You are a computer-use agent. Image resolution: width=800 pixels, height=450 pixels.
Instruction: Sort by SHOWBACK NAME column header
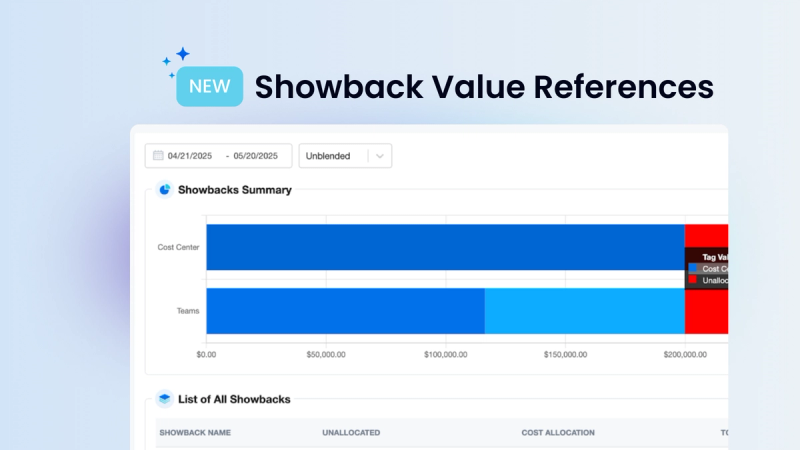[195, 433]
